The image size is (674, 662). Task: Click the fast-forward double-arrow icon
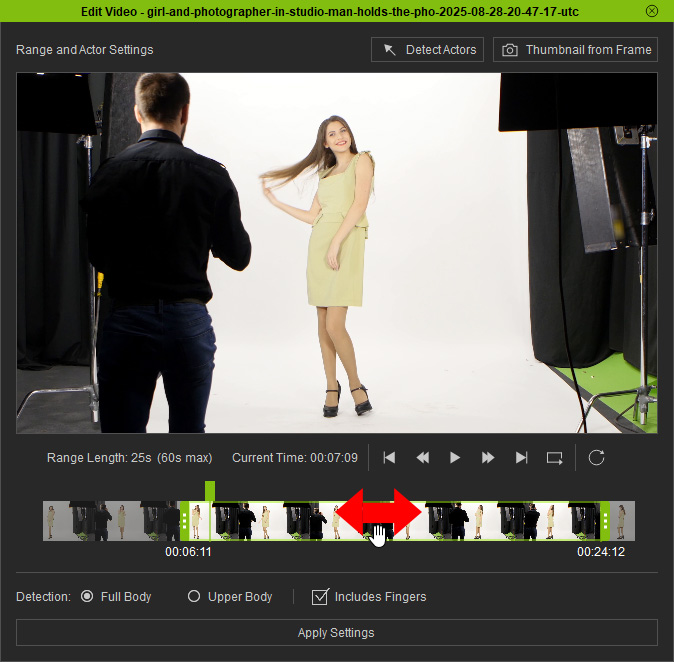click(488, 458)
